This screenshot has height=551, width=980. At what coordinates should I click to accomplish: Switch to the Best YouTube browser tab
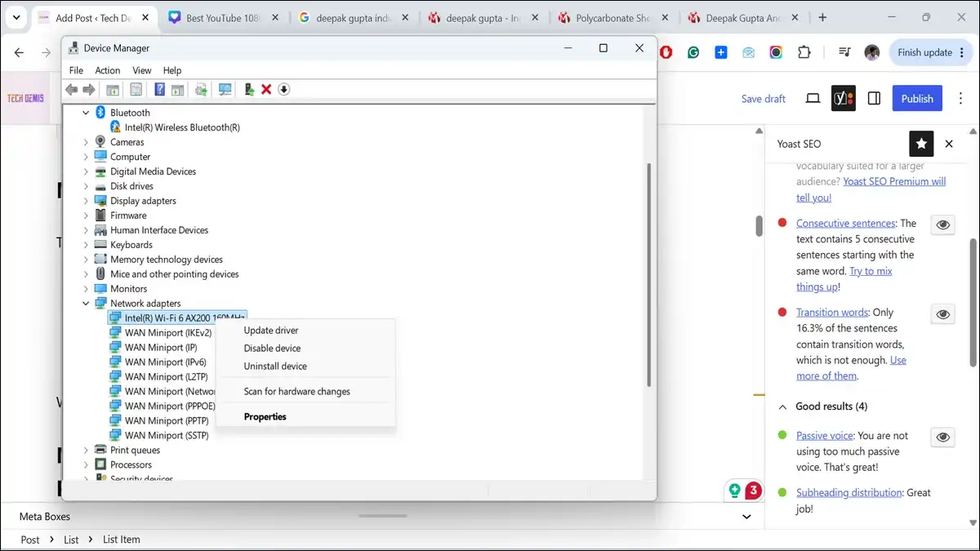pyautogui.click(x=223, y=17)
